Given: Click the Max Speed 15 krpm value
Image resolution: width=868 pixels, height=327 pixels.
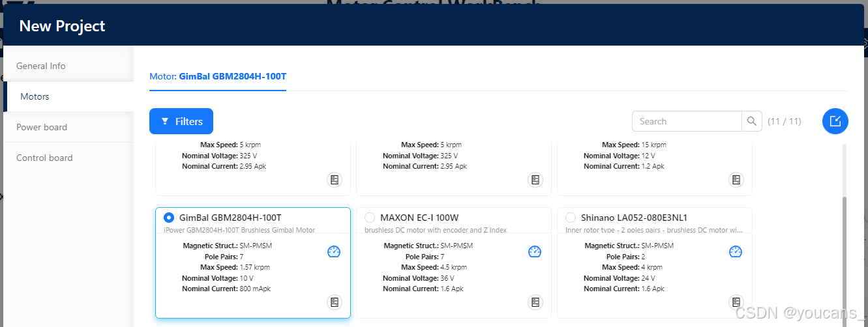Looking at the screenshot, I should point(654,145).
